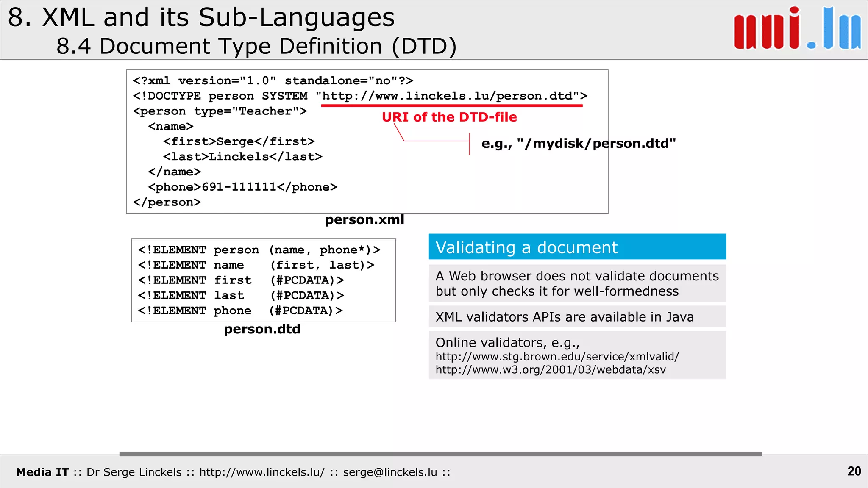Image resolution: width=868 pixels, height=488 pixels.
Task: Open http://www.linckels.lu/ footer link
Action: (x=262, y=472)
